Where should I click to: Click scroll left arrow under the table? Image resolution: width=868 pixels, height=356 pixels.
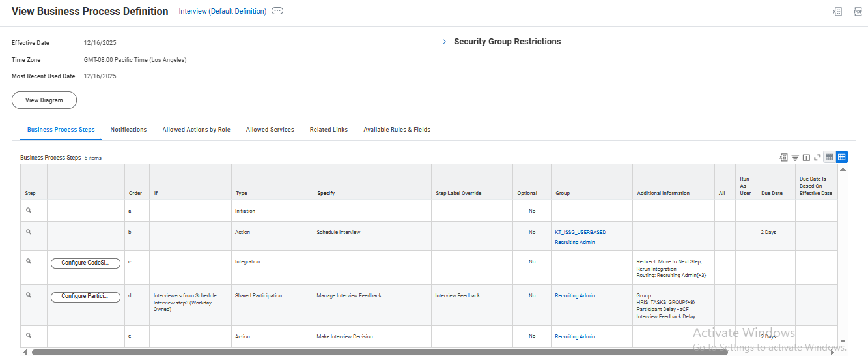coord(25,352)
